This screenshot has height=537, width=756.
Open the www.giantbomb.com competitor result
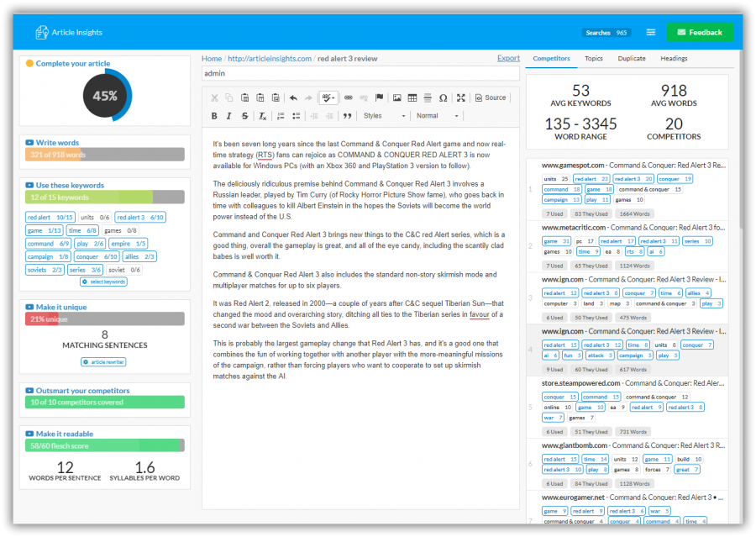pos(633,445)
